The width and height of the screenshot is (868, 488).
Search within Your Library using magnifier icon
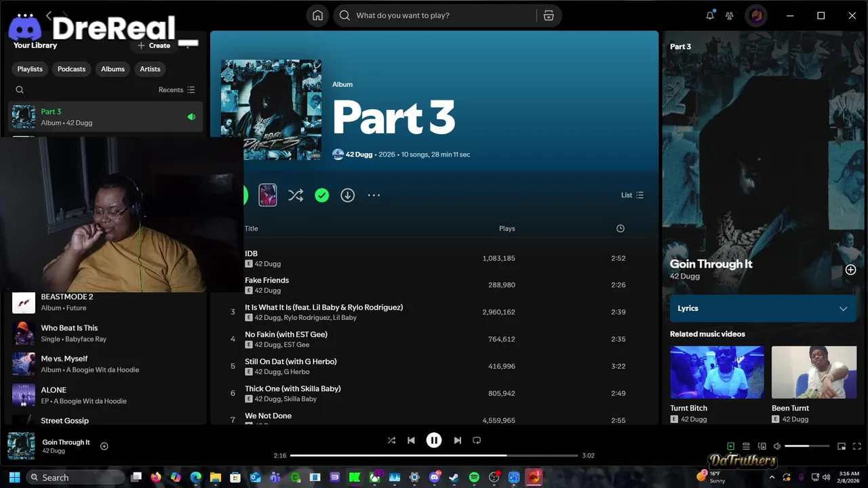(20, 89)
